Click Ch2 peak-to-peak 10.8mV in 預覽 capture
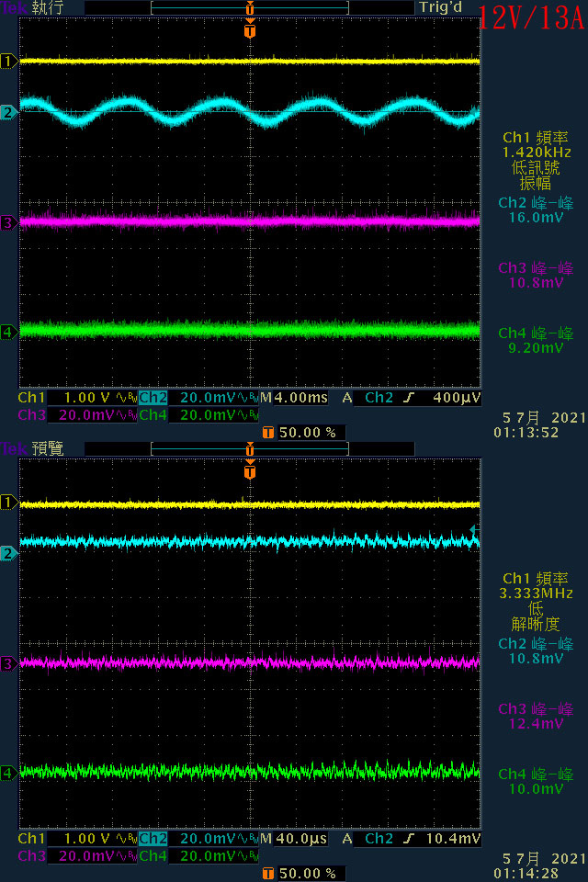 [x=537, y=659]
